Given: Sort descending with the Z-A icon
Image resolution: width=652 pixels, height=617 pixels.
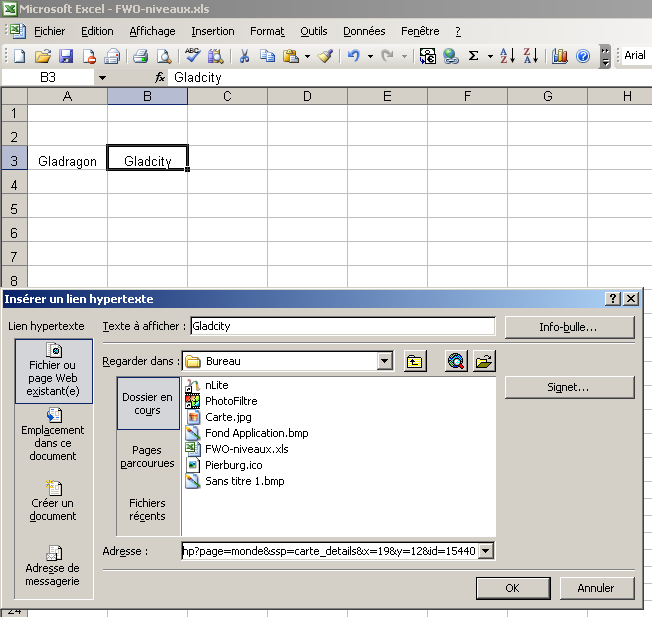Looking at the screenshot, I should tap(531, 56).
